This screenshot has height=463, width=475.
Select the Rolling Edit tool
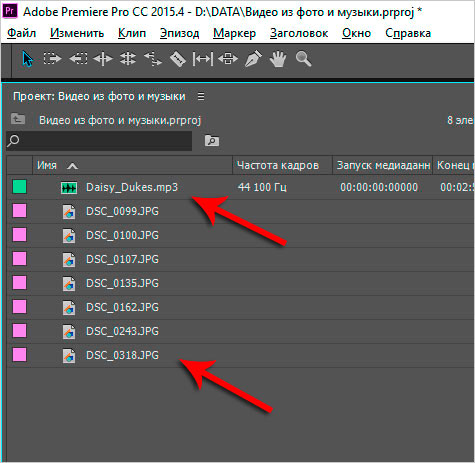pos(128,59)
